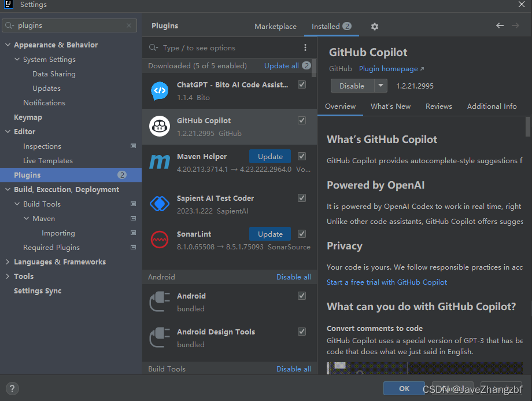Open the three-dot options menu beside search
Viewport: 532px width, 401px height.
(x=305, y=47)
